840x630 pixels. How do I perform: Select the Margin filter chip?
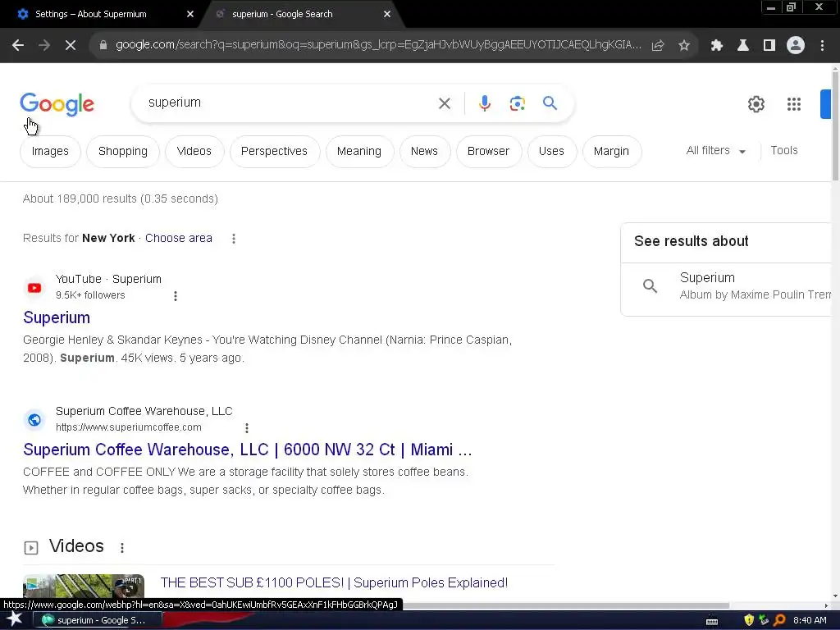click(x=611, y=151)
